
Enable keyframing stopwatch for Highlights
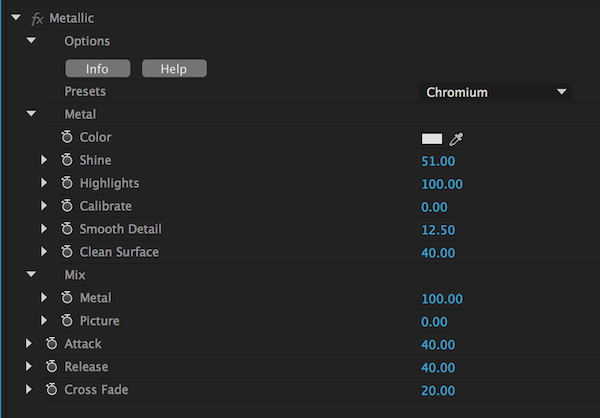click(x=67, y=183)
